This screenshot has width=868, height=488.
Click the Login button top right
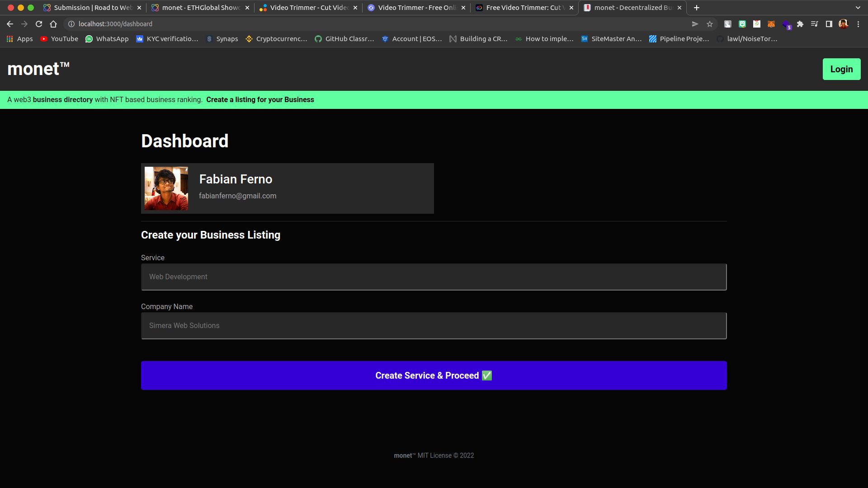(841, 69)
